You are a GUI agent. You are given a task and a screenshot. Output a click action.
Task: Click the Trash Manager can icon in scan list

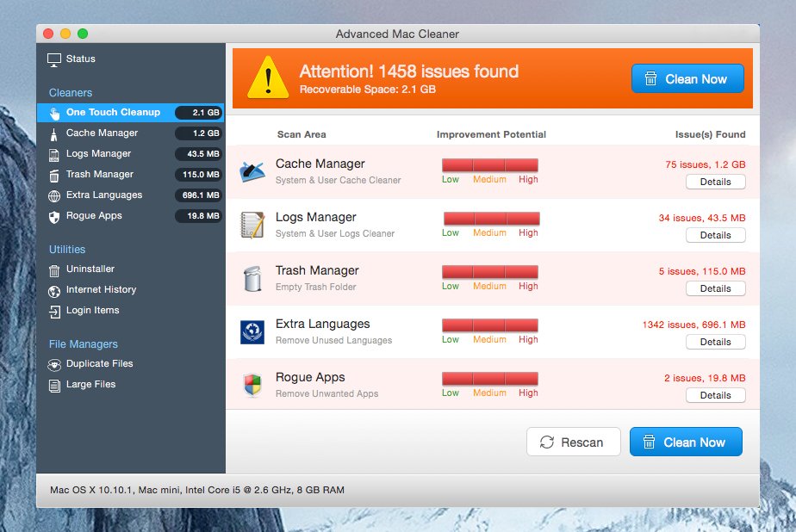click(252, 278)
